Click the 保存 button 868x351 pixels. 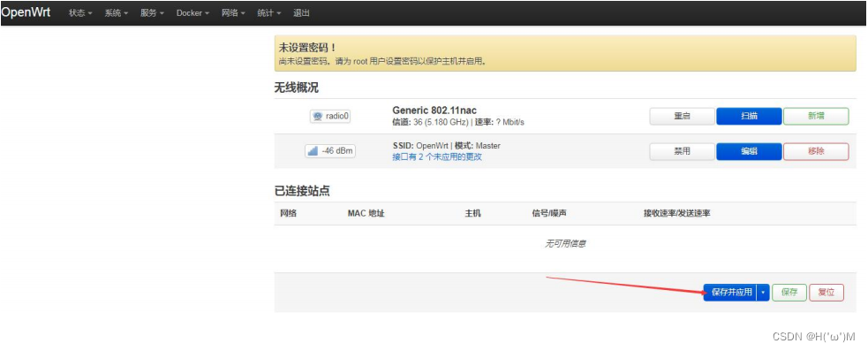(x=789, y=293)
